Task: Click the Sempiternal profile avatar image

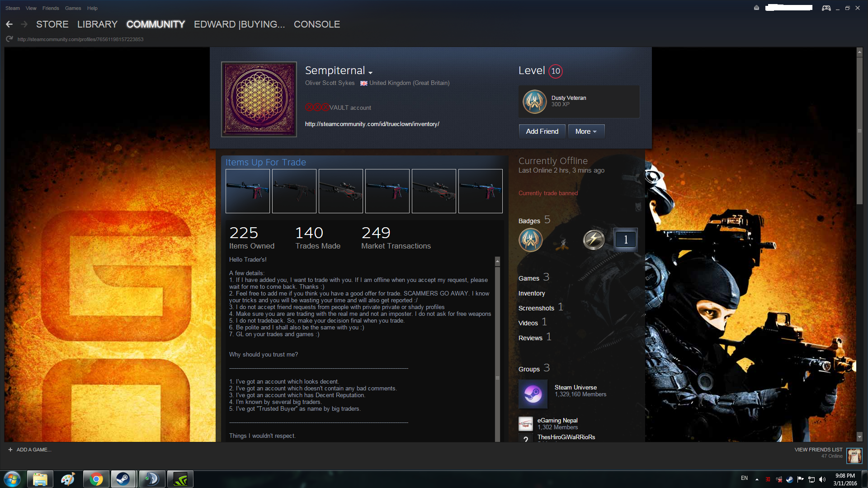Action: 259,99
